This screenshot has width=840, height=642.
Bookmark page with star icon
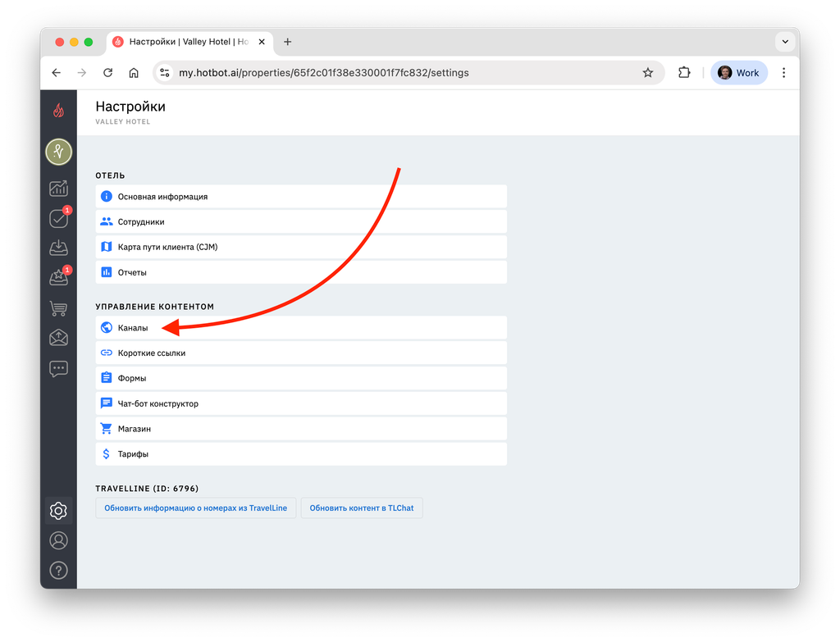click(648, 73)
